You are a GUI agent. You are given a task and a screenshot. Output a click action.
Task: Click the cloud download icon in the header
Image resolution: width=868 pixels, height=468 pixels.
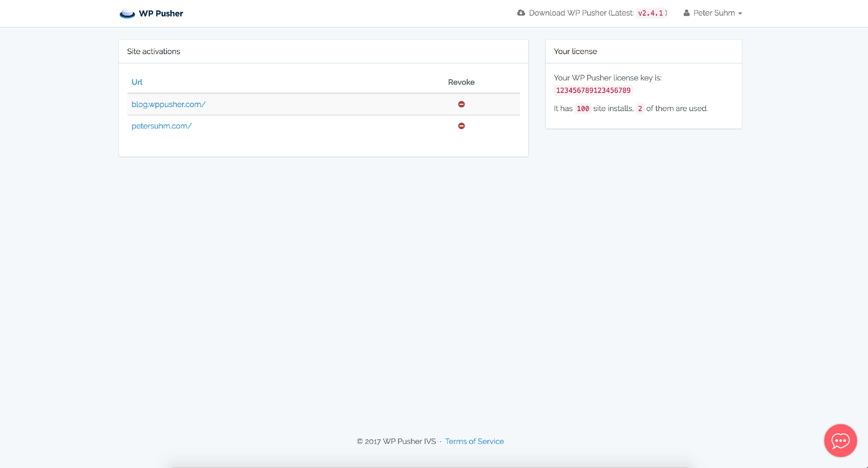click(x=521, y=13)
